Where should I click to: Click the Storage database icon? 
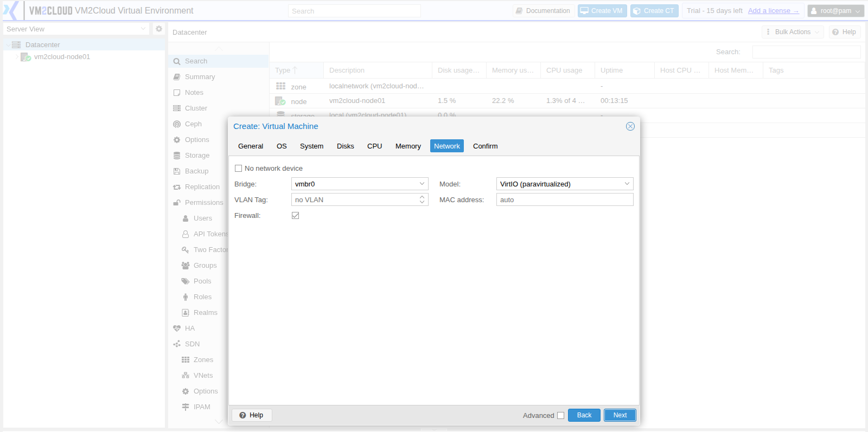point(177,156)
